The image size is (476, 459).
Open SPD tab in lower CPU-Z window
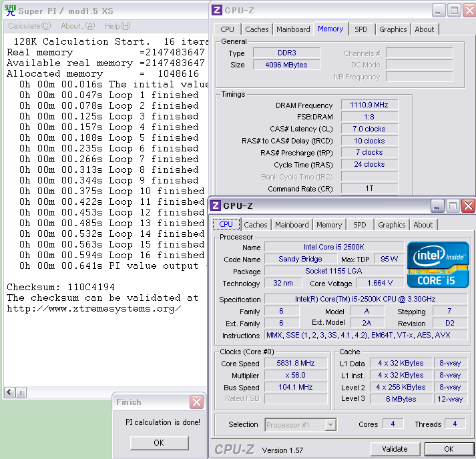tap(360, 225)
